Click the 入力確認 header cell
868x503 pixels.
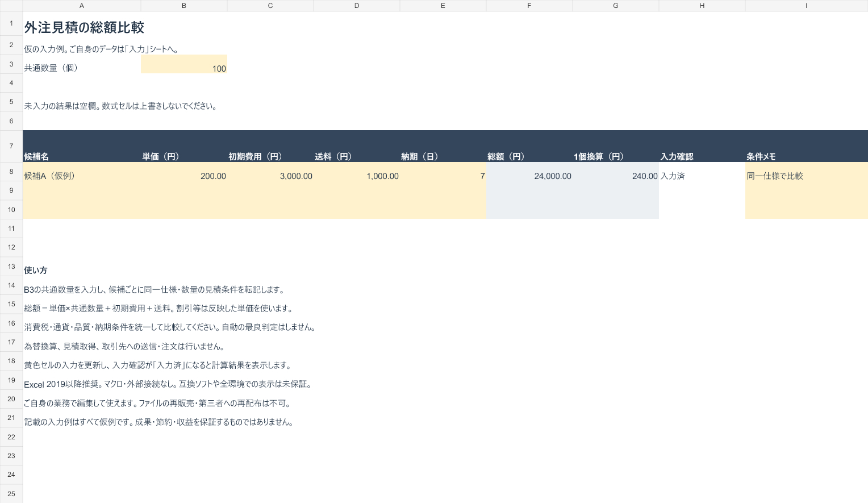point(702,147)
